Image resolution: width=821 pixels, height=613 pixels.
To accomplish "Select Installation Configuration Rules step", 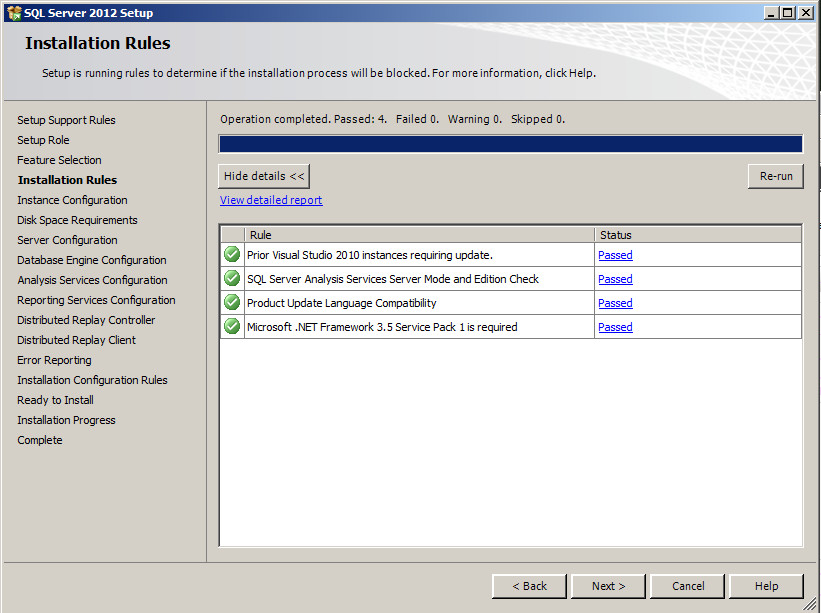I will click(x=92, y=380).
